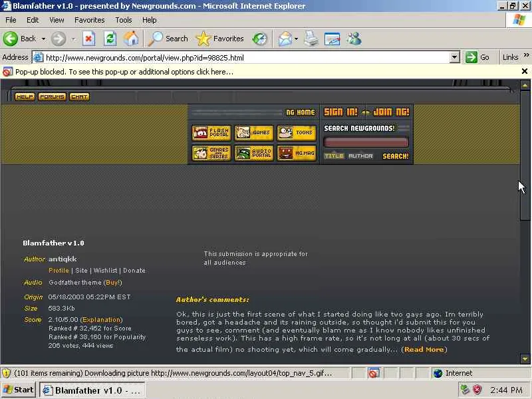Open the Help menu
The width and height of the screenshot is (532, 399).
[149, 20]
